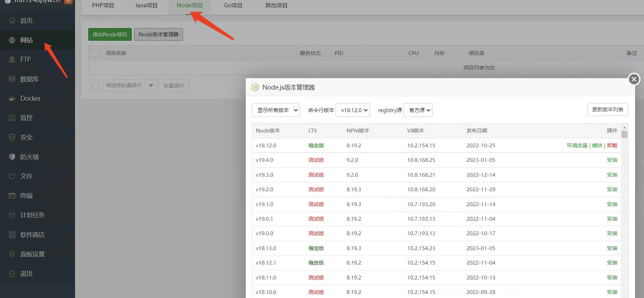This screenshot has height=298, width=644.
Task: Click the FTP icon in sidebar
Action: [12, 59]
